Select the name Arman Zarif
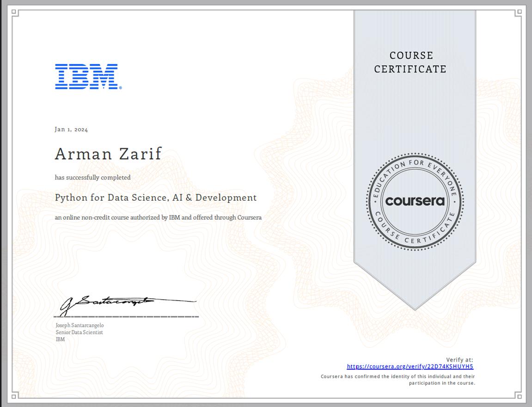 tap(107, 154)
